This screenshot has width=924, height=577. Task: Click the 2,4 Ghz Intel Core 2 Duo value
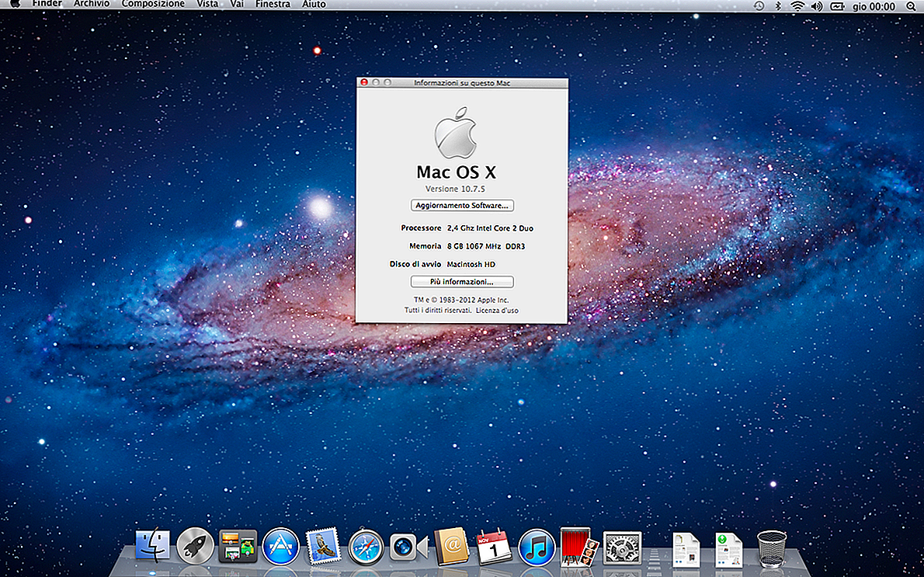point(490,228)
